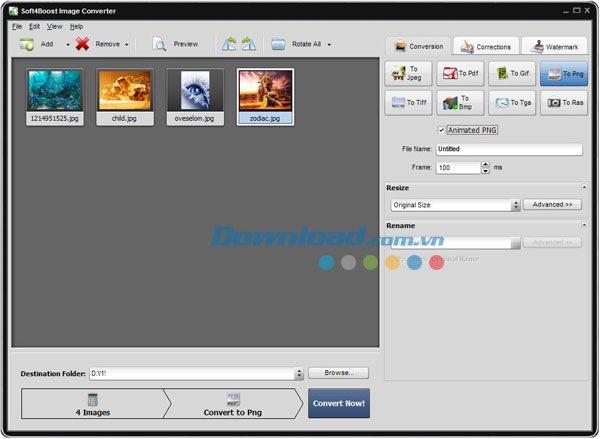Viewport: 600px width, 439px height.
Task: Select the 1214951525.jpg thumbnail
Action: tap(55, 97)
